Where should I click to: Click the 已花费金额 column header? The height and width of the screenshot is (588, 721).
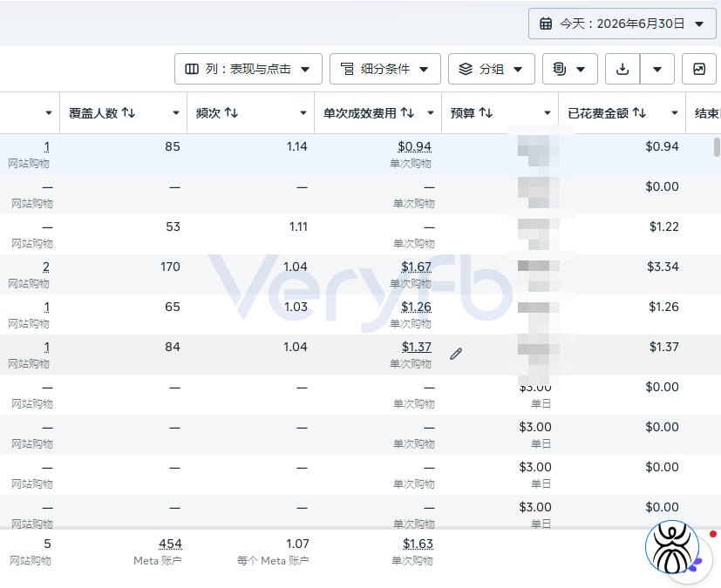click(622, 113)
